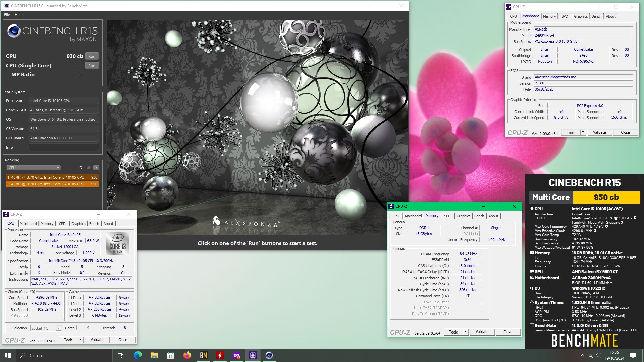Click the Multiplier value field

point(47,304)
